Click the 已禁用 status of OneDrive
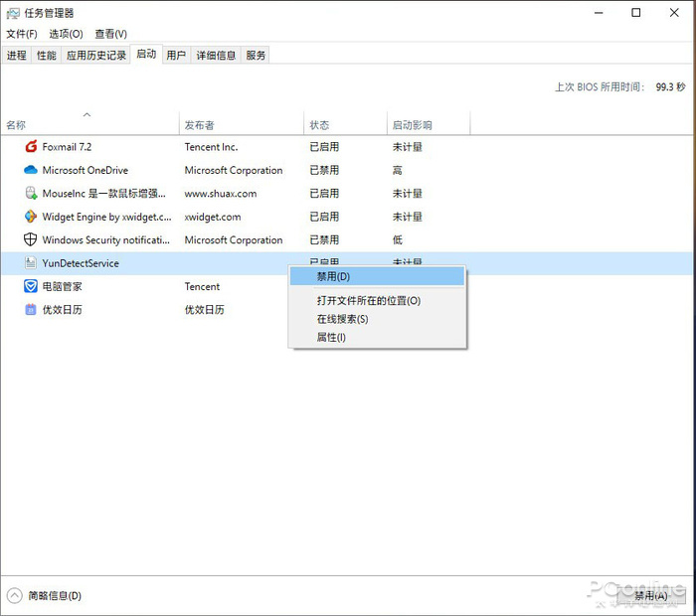 coord(324,170)
